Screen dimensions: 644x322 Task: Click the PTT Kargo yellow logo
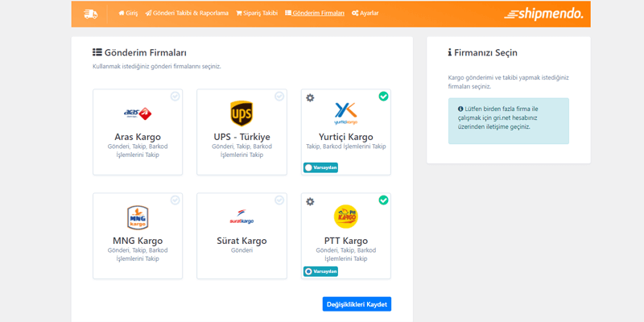pos(345,217)
